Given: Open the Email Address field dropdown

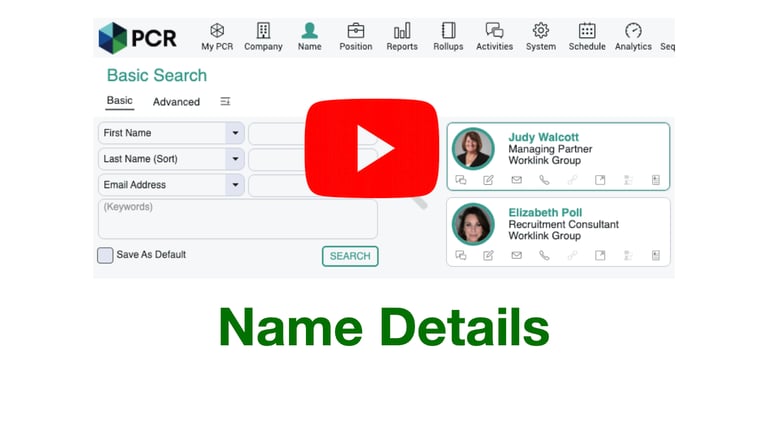Looking at the screenshot, I should [235, 185].
